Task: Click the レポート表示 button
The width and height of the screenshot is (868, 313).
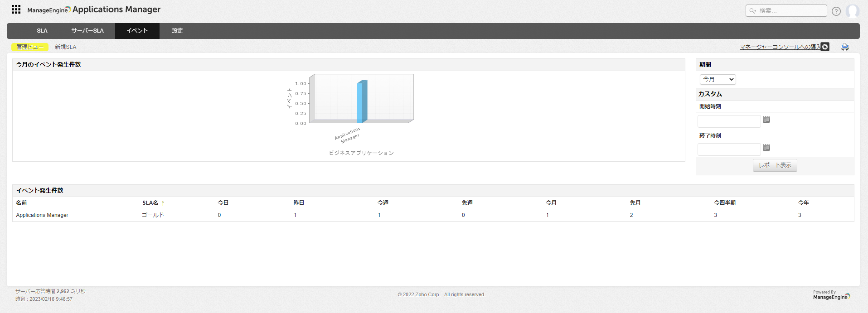Action: click(775, 165)
